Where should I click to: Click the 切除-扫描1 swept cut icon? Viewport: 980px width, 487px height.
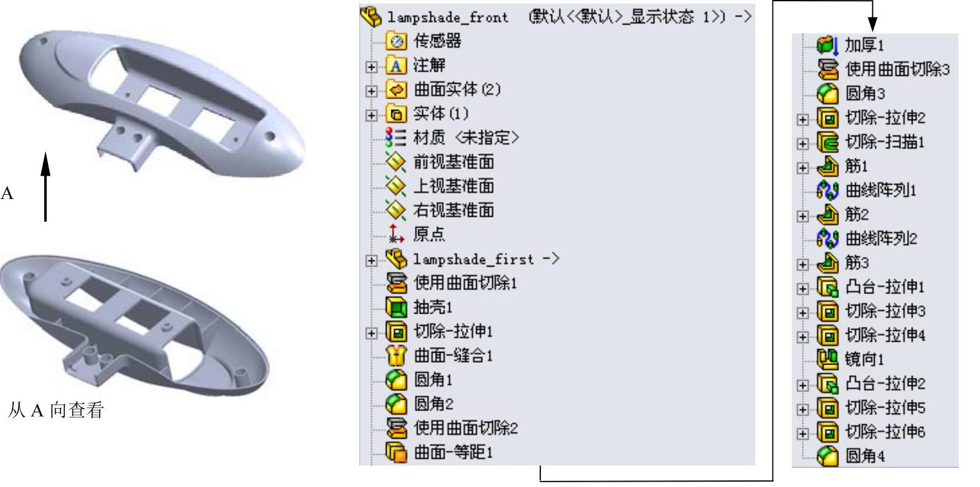click(828, 142)
